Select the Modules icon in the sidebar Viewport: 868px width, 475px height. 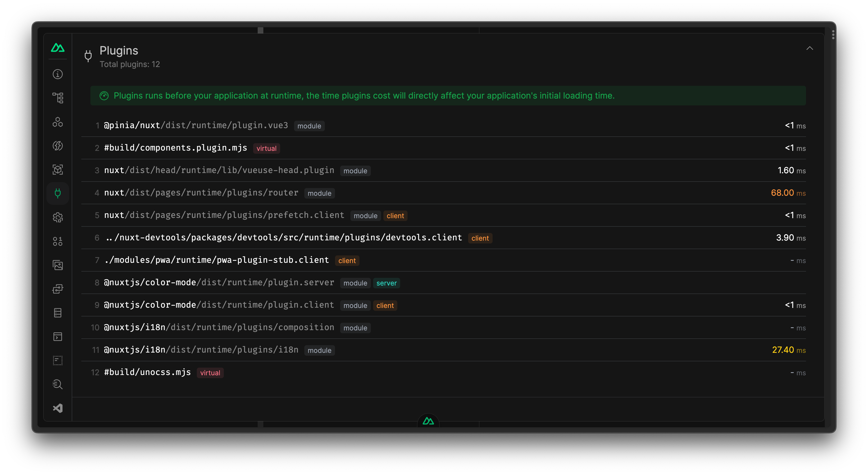[x=58, y=170]
